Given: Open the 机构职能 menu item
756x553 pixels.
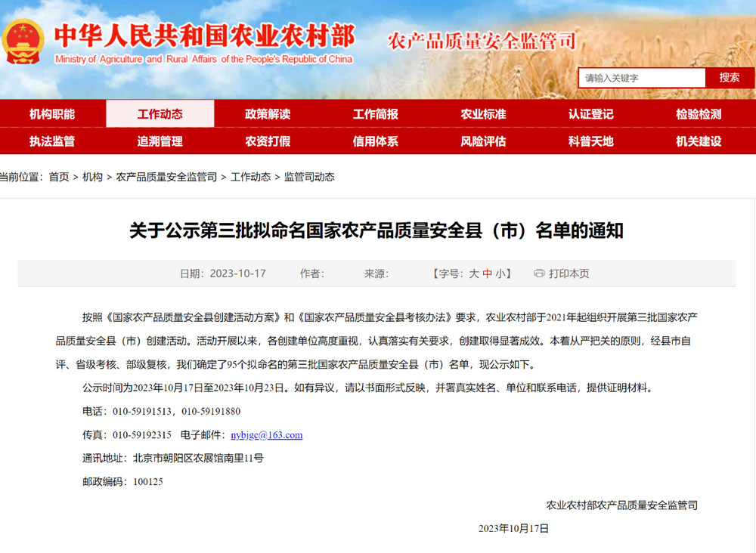Looking at the screenshot, I should pyautogui.click(x=52, y=114).
